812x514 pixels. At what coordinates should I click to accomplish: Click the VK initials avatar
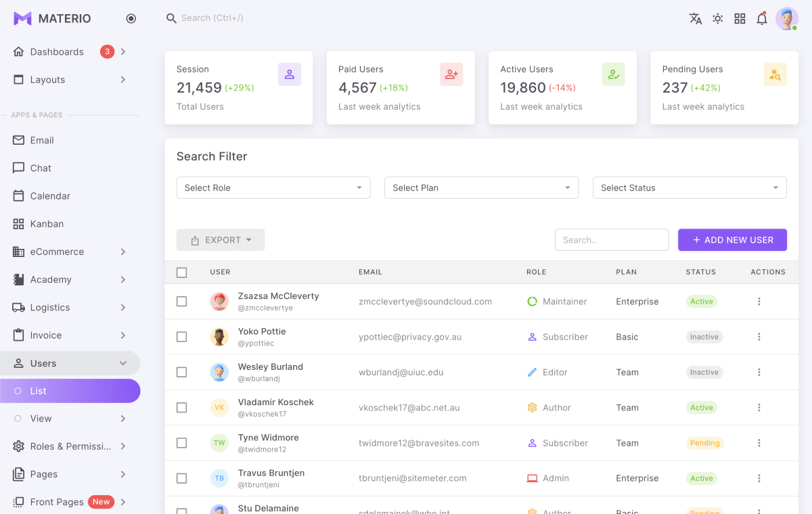pos(219,408)
